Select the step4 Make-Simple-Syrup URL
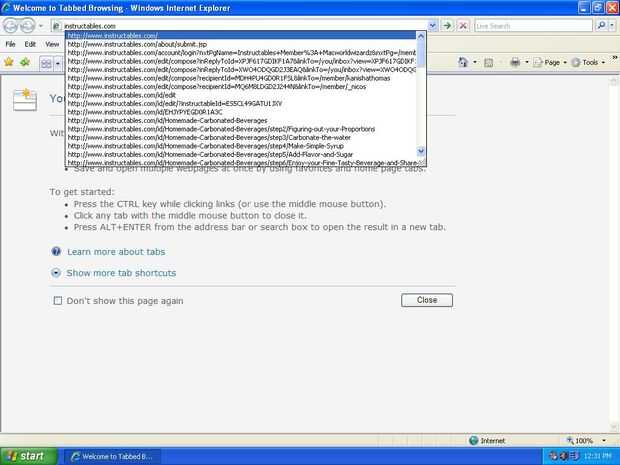620x465 pixels. [x=241, y=146]
